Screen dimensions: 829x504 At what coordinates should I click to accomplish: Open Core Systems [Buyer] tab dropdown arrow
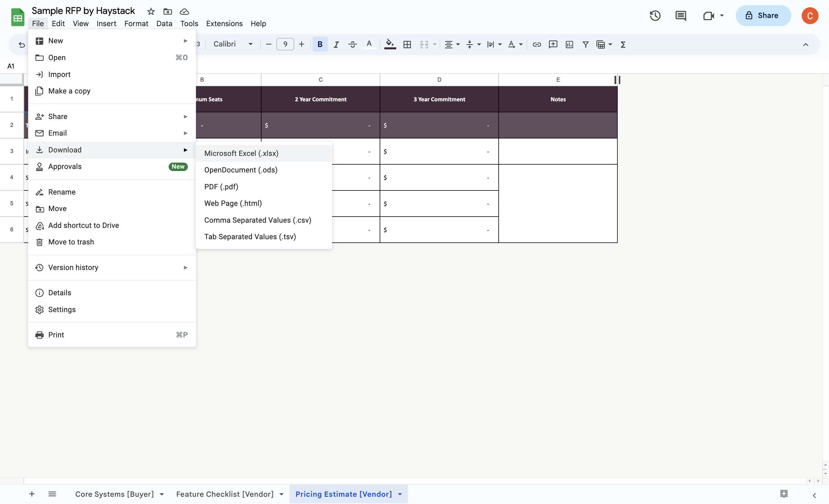tap(162, 494)
